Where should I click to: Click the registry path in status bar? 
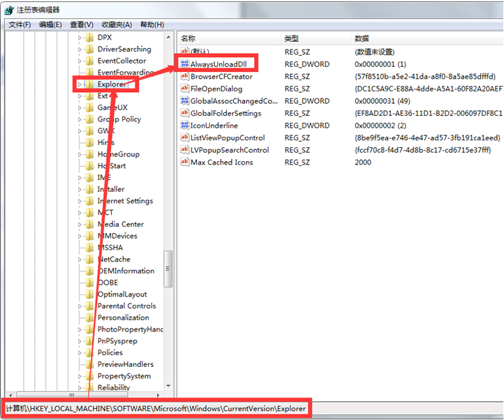[x=156, y=408]
